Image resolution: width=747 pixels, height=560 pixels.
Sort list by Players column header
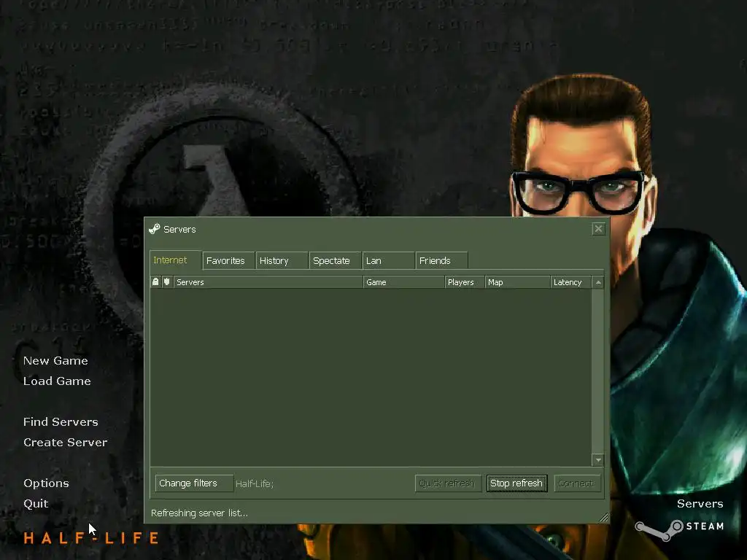[x=465, y=282]
